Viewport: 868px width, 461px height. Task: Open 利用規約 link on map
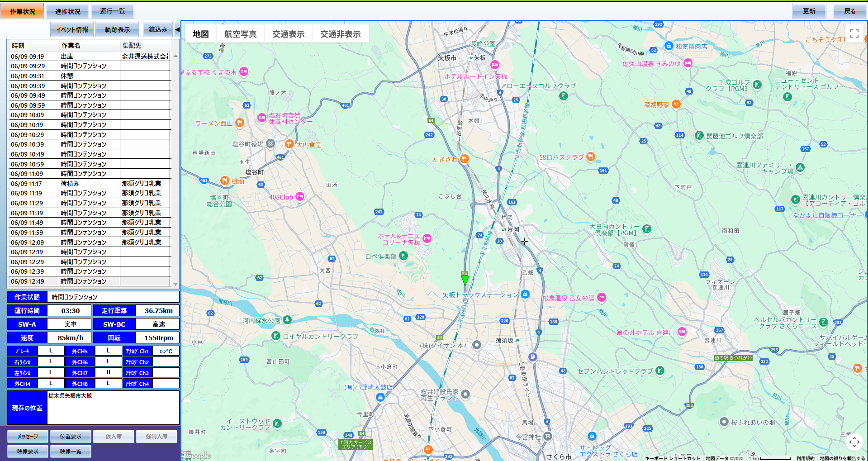coord(805,458)
